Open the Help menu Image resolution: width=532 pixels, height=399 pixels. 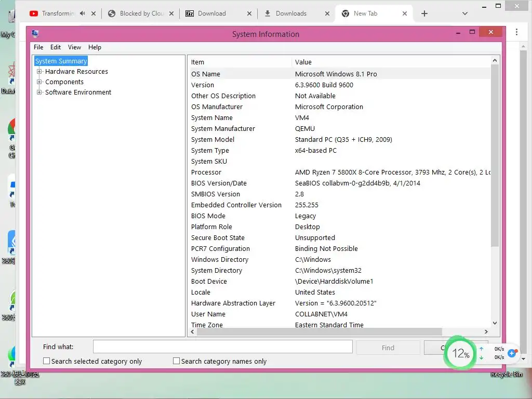(95, 47)
